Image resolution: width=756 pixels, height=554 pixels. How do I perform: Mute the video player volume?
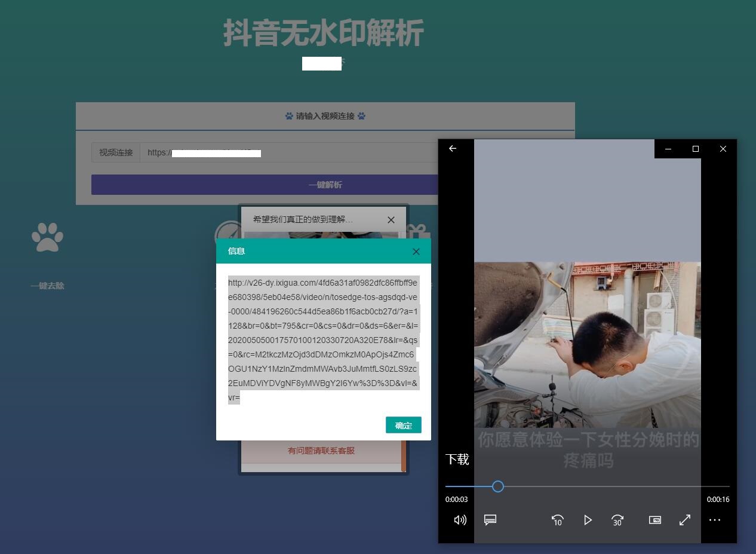pyautogui.click(x=460, y=520)
